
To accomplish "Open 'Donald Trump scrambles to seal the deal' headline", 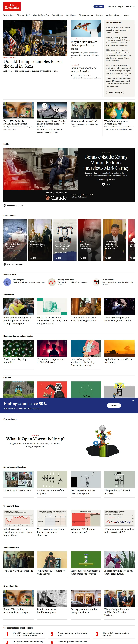I will [x=33, y=64].
